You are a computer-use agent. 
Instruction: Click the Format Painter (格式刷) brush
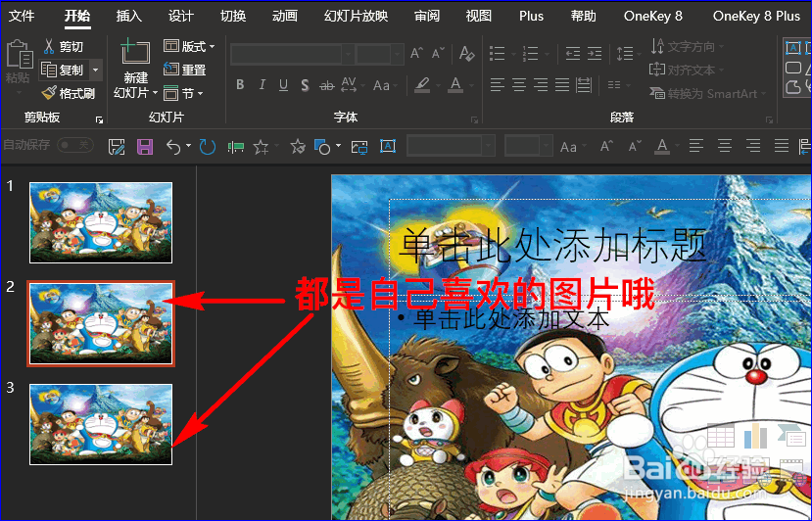tap(49, 93)
